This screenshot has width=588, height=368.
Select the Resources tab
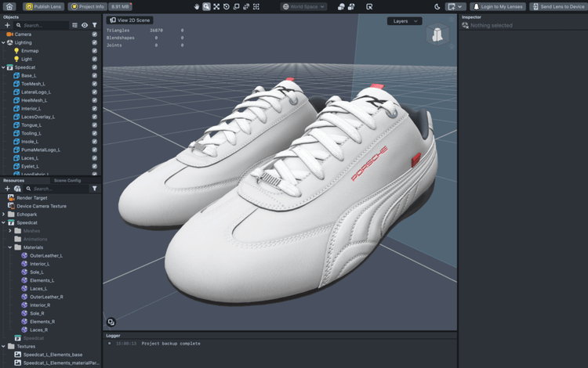point(14,180)
